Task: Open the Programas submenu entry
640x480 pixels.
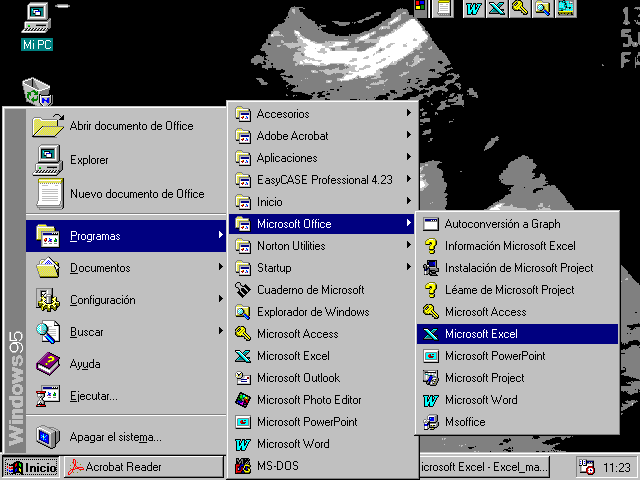Action: tap(126, 236)
